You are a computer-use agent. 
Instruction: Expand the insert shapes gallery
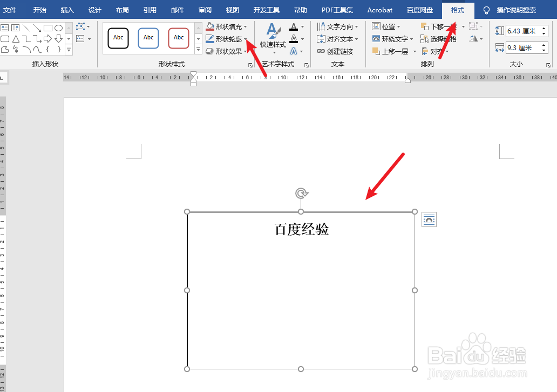(69, 50)
